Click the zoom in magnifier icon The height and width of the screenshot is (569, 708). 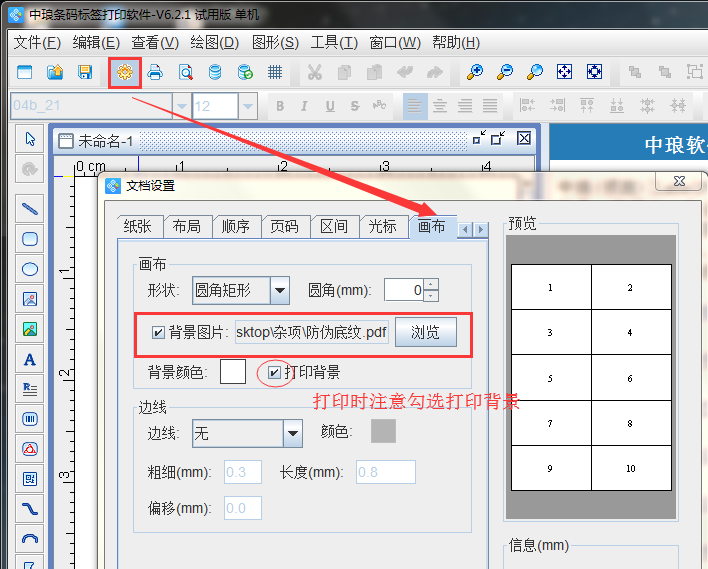[475, 72]
